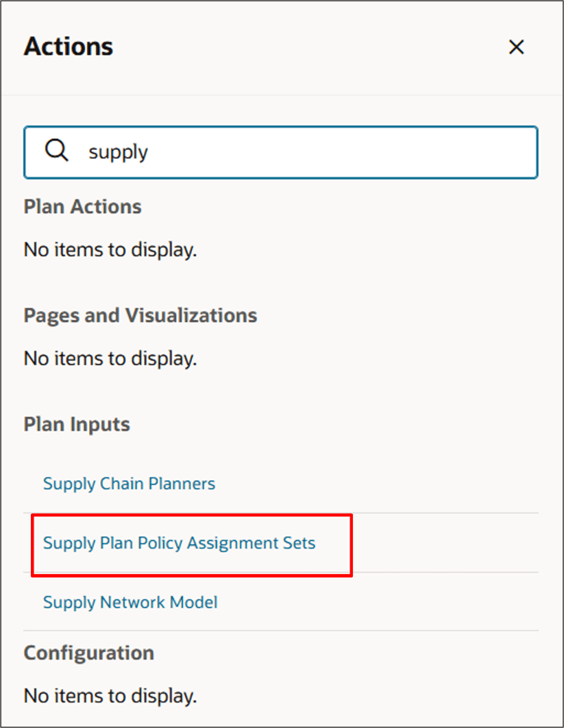
Task: Click the divider below Supply Chain Planners
Action: point(281,513)
